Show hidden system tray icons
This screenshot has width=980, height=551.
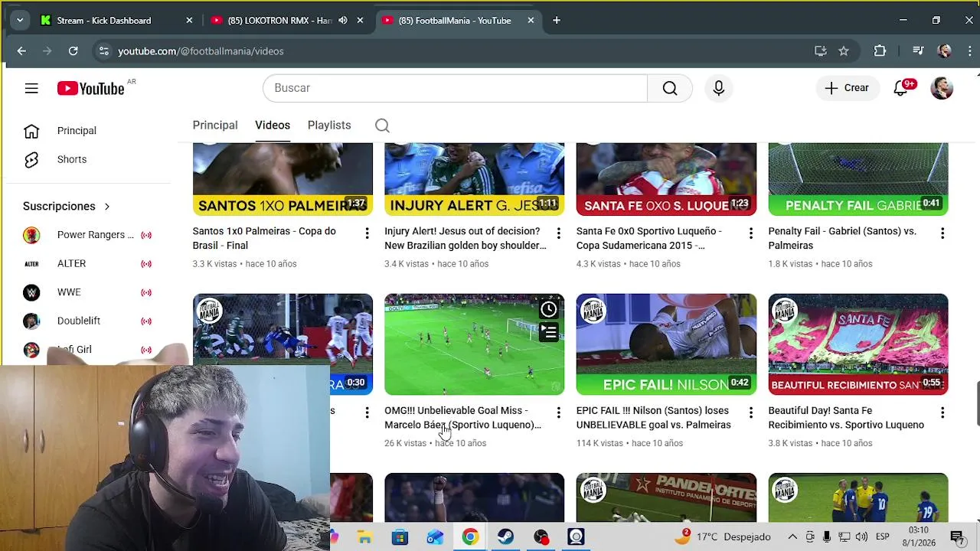(792, 537)
